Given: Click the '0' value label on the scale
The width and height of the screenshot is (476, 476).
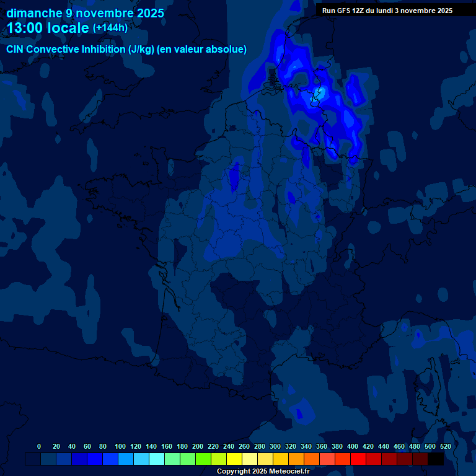Looking at the screenshot, I should (39, 446).
